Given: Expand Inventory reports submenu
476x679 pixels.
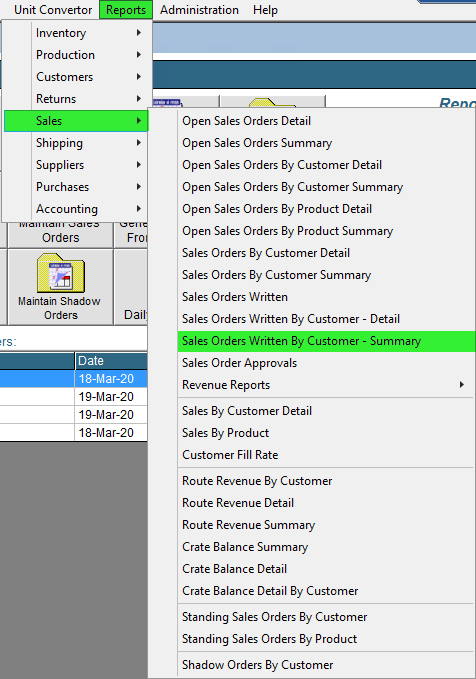Looking at the screenshot, I should [x=76, y=33].
